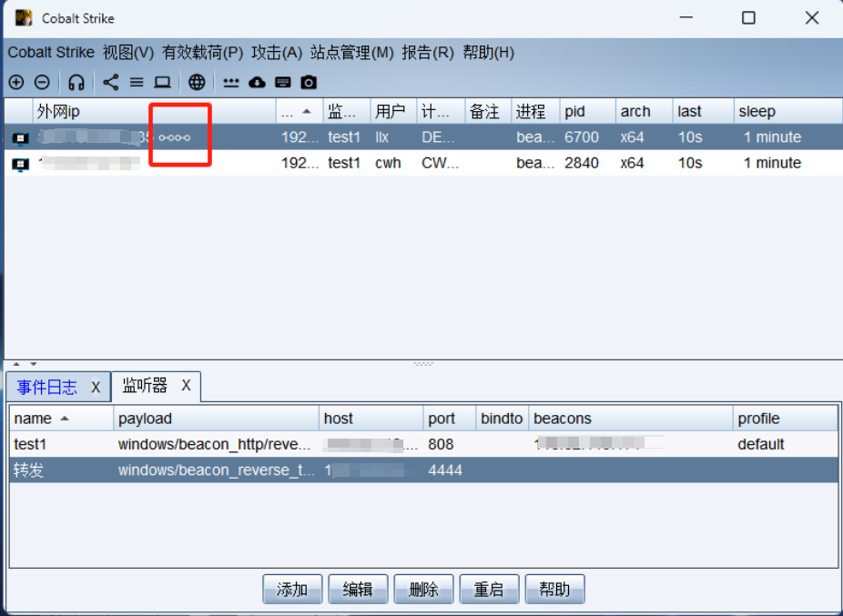Screen dimensions: 843x616
Task: Expand split pane with the small down arrow
Action: pyautogui.click(x=34, y=364)
